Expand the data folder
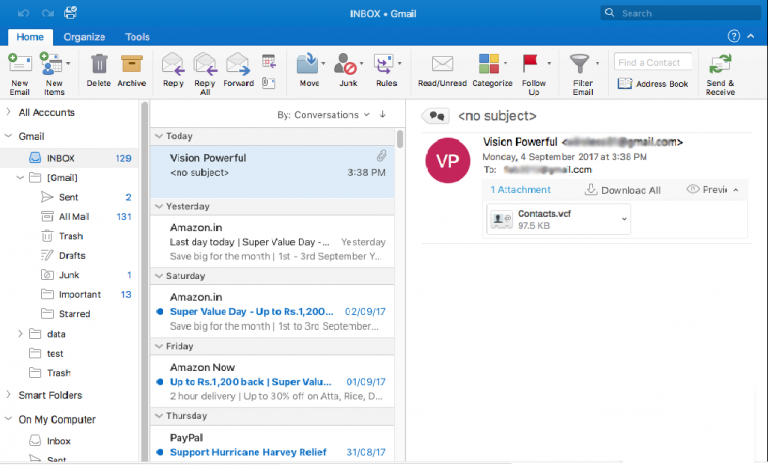Screen dimensions: 768x469 (20, 334)
